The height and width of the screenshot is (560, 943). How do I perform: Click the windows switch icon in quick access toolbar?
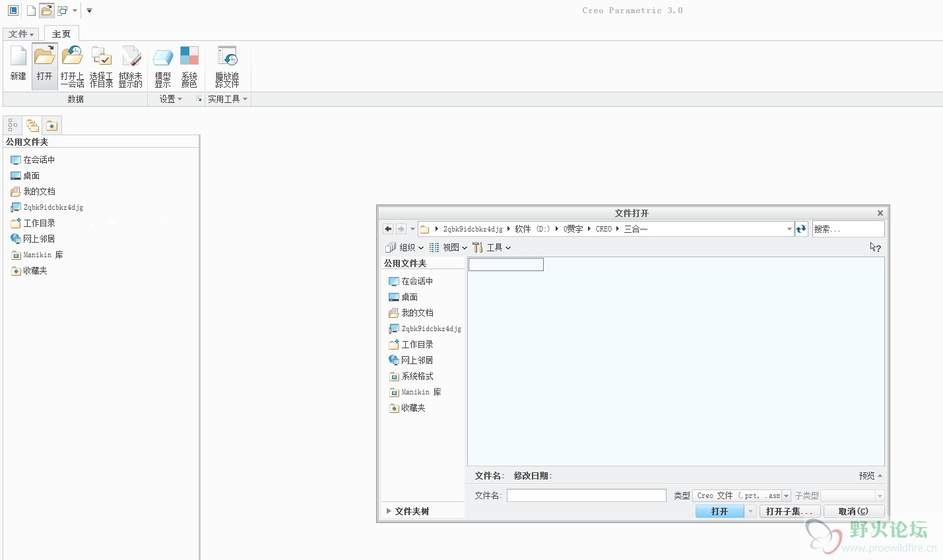tap(63, 11)
